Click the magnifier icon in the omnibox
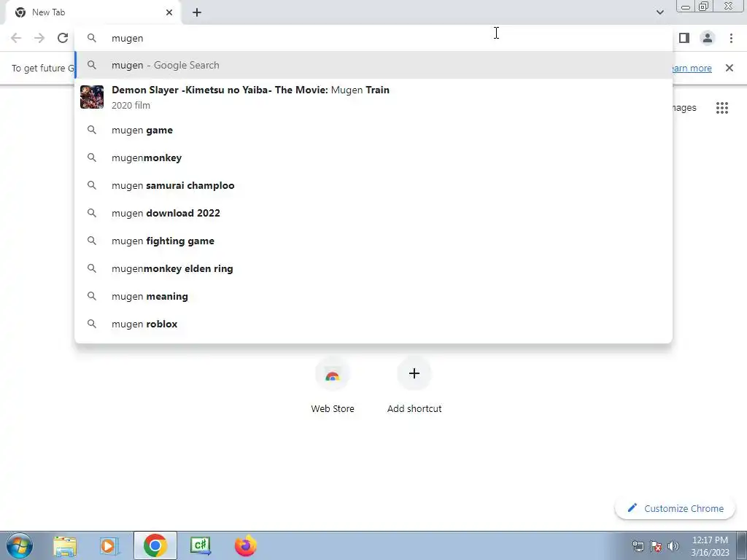The width and height of the screenshot is (747, 560). pyautogui.click(x=91, y=38)
